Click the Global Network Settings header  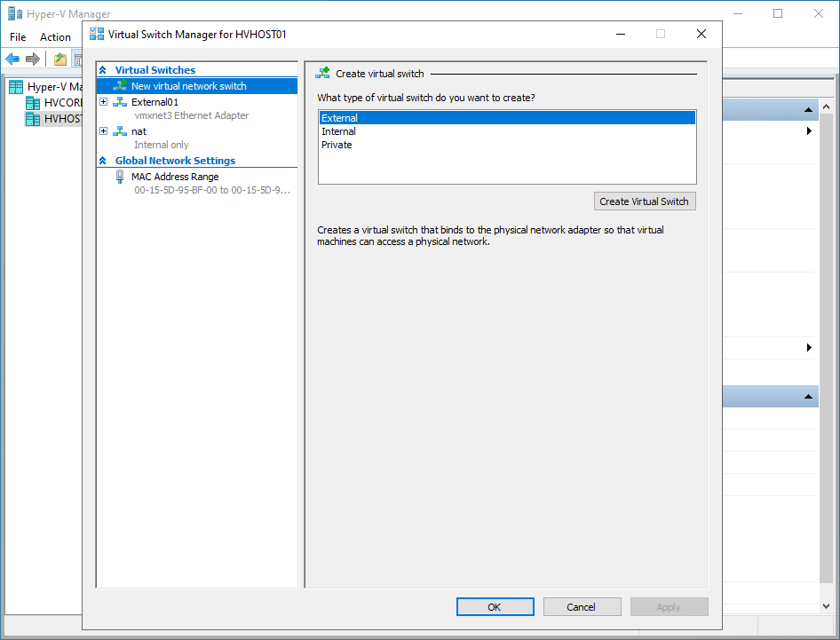coord(175,161)
